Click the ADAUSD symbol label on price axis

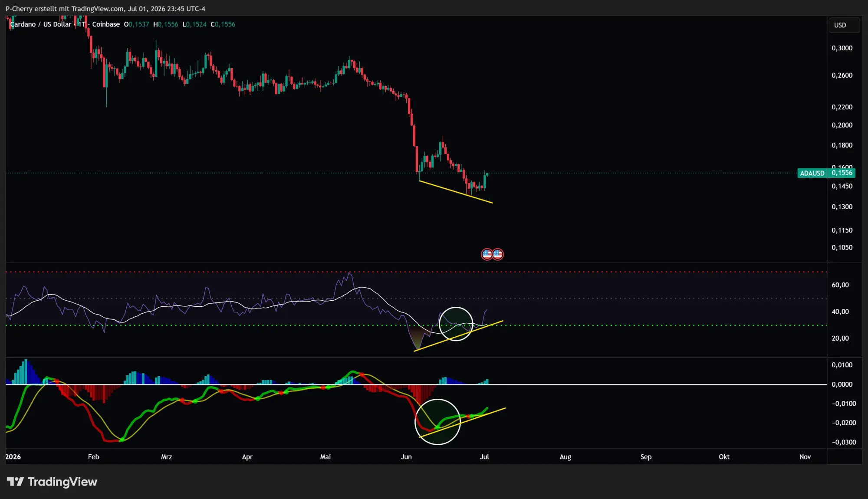pos(812,173)
